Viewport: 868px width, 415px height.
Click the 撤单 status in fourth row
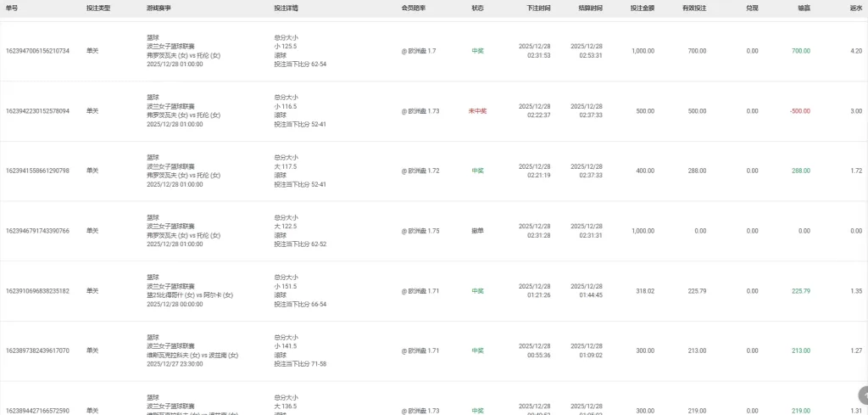(x=478, y=231)
